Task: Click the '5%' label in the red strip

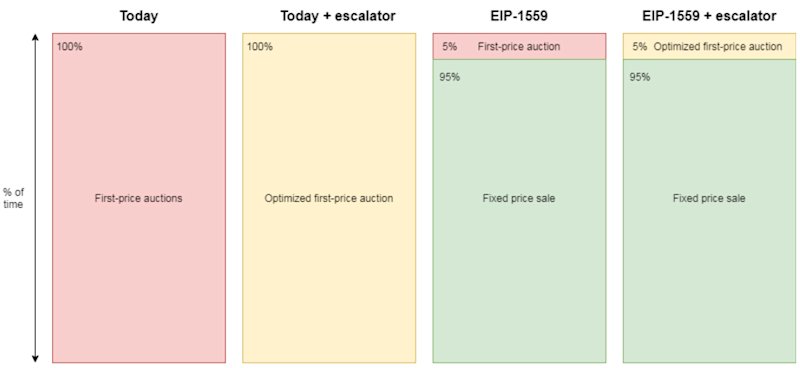Action: pyautogui.click(x=449, y=47)
